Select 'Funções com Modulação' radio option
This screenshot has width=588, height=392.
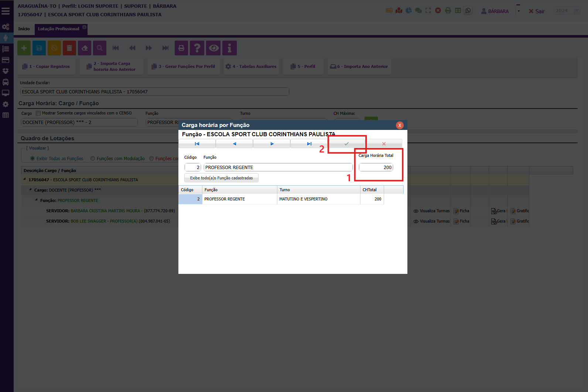[93, 158]
